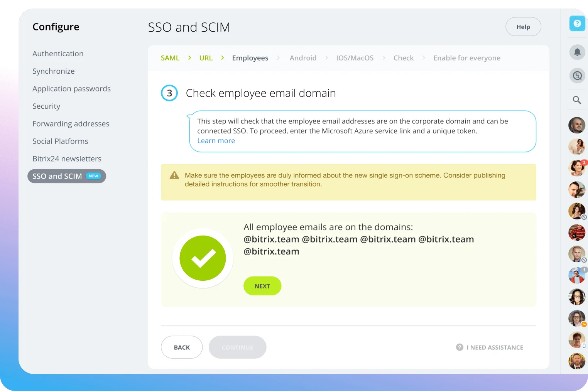The height and width of the screenshot is (391, 588).
Task: Click the grayed-out CONTINUE button
Action: (x=238, y=347)
